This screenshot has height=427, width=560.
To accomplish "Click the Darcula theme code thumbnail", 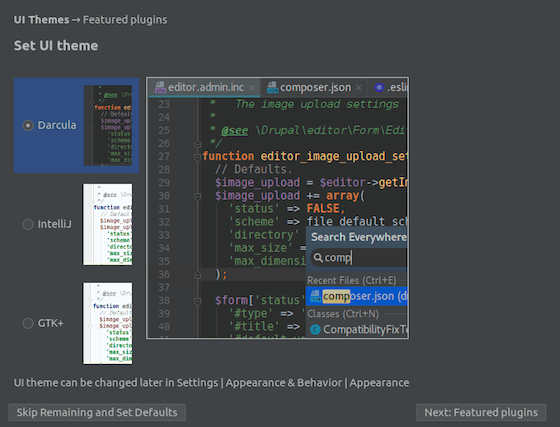I will pos(108,125).
